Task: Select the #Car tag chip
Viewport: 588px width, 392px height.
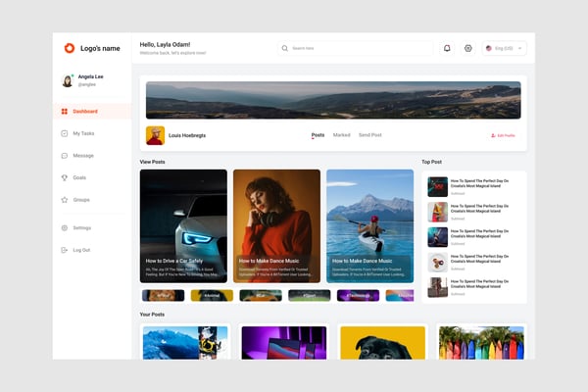Action: pos(261,296)
